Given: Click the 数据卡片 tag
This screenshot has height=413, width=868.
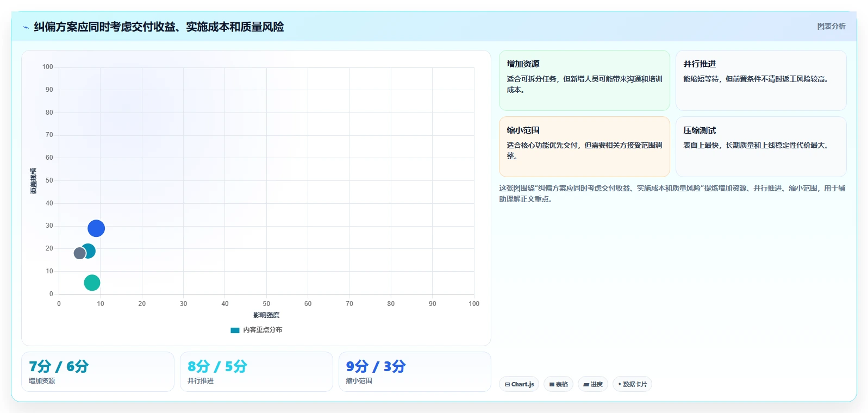Looking at the screenshot, I should [x=632, y=384].
